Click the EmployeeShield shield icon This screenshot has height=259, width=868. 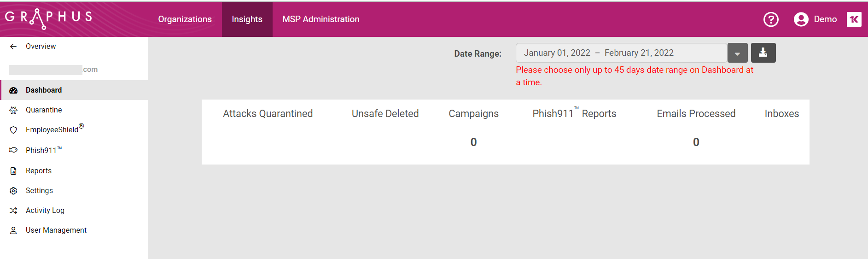click(x=13, y=130)
